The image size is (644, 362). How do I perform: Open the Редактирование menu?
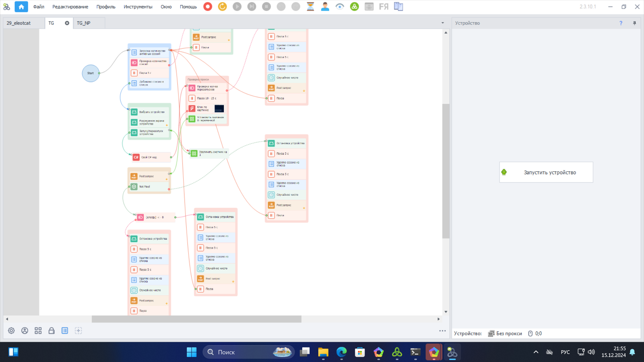pos(70,7)
